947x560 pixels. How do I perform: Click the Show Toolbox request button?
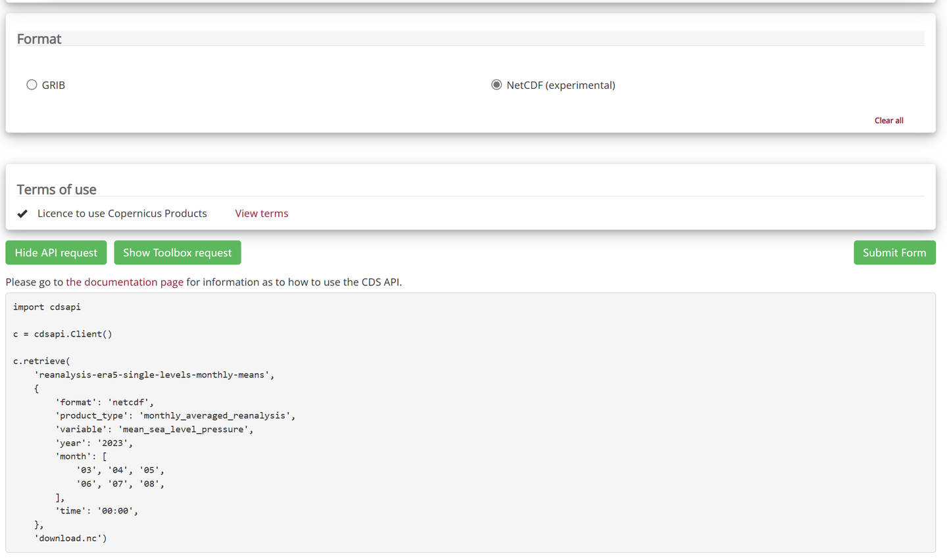(178, 253)
